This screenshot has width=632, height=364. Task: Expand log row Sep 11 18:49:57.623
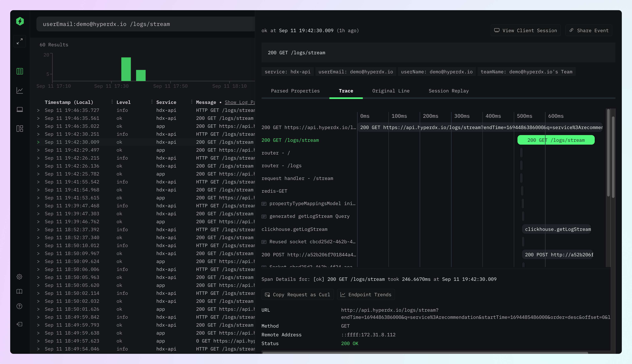(38, 341)
